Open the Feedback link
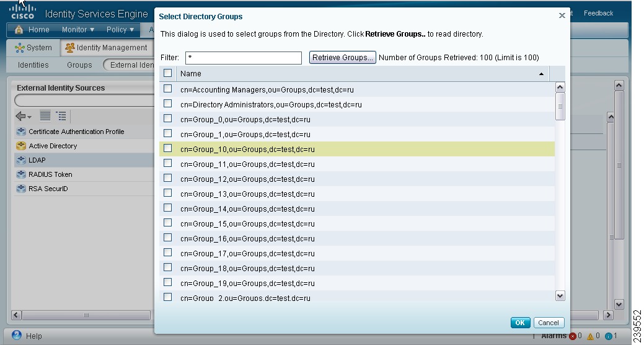 point(598,13)
